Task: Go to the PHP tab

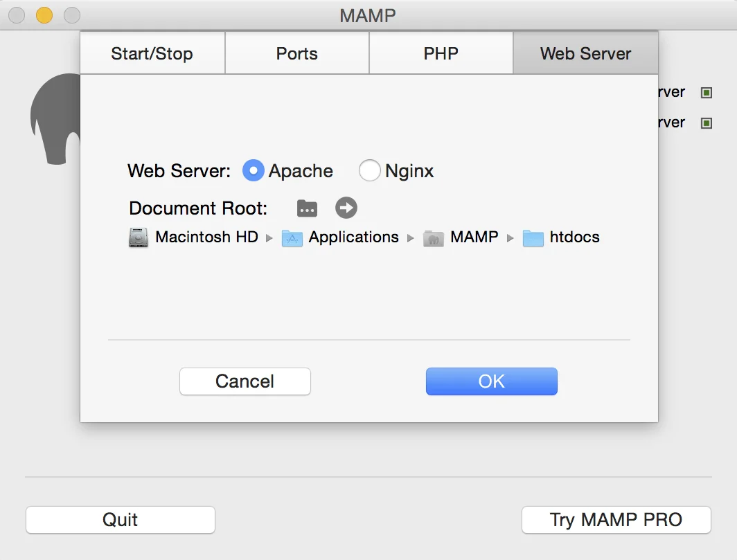Action: (441, 54)
